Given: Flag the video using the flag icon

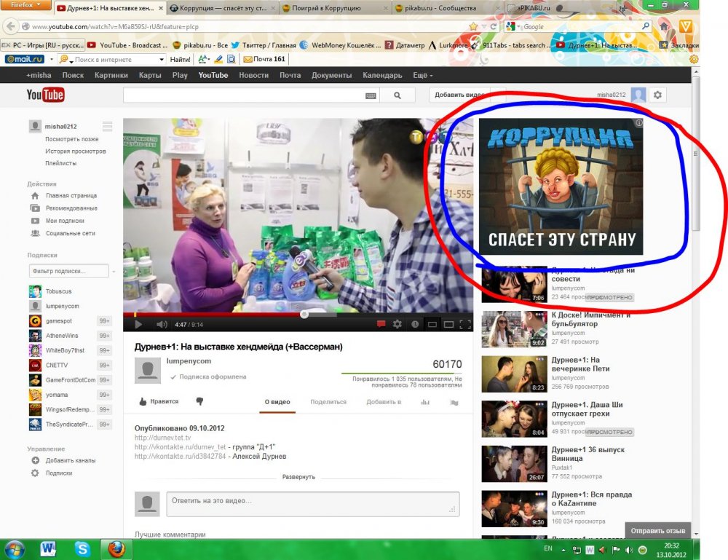Looking at the screenshot, I should click(454, 402).
